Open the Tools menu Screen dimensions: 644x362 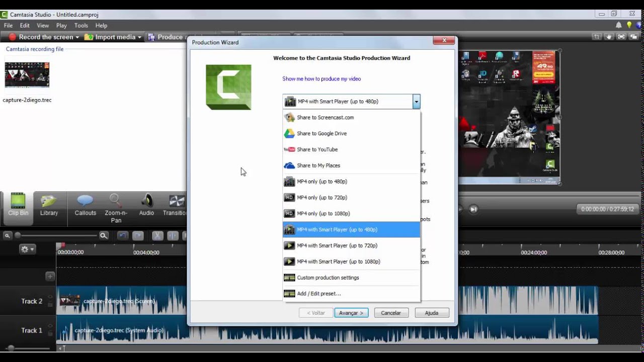coord(81,25)
